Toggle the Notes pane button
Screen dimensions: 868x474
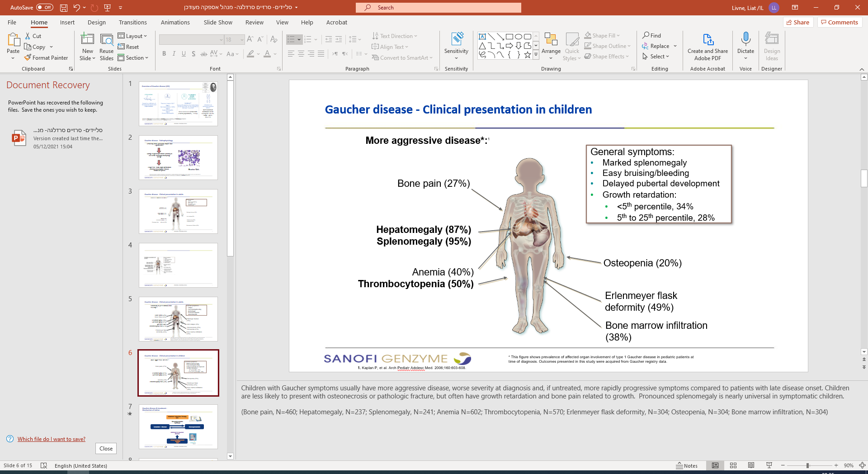[x=687, y=465]
